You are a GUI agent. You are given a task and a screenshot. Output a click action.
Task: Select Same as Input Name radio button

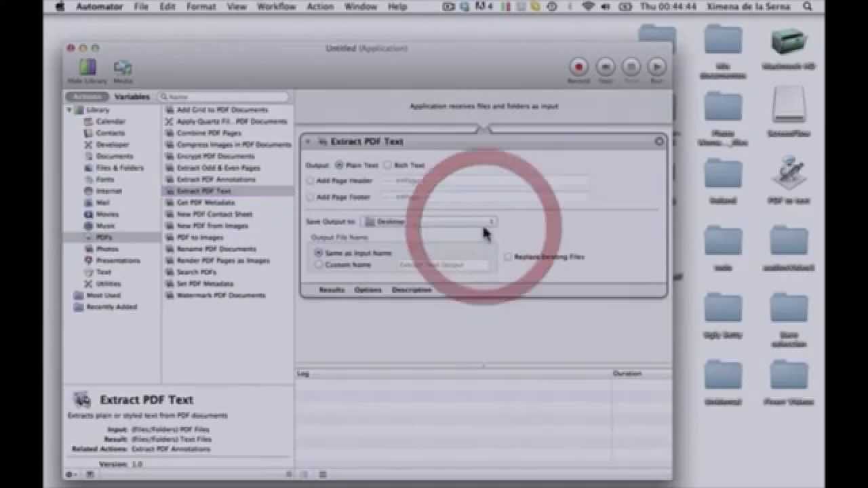[319, 253]
